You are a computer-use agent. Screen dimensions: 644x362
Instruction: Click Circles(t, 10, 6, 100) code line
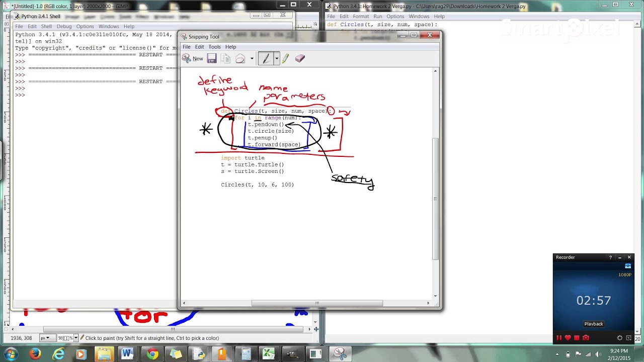(x=258, y=185)
